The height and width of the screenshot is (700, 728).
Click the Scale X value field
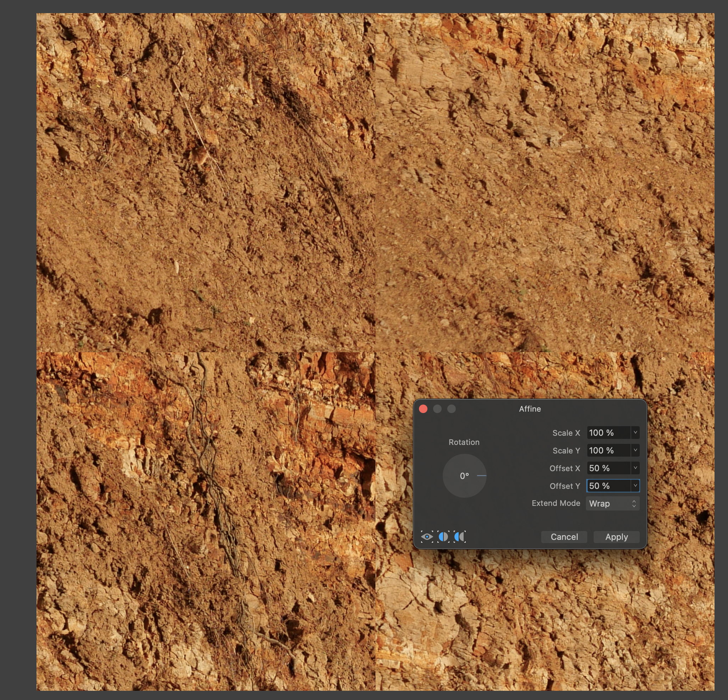(x=609, y=433)
